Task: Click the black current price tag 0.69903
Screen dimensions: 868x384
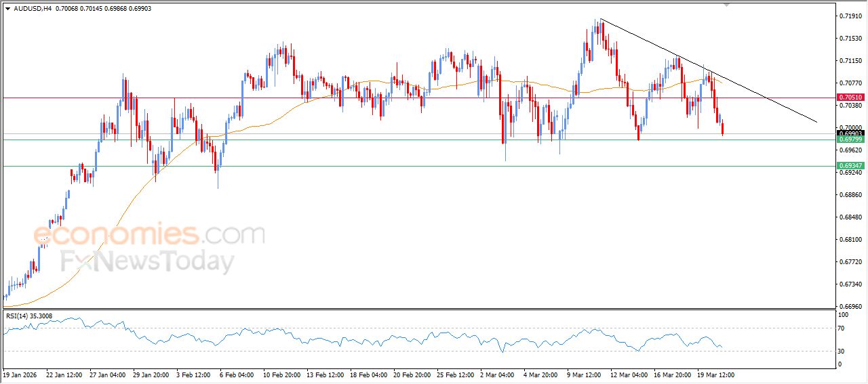Action: (x=850, y=133)
